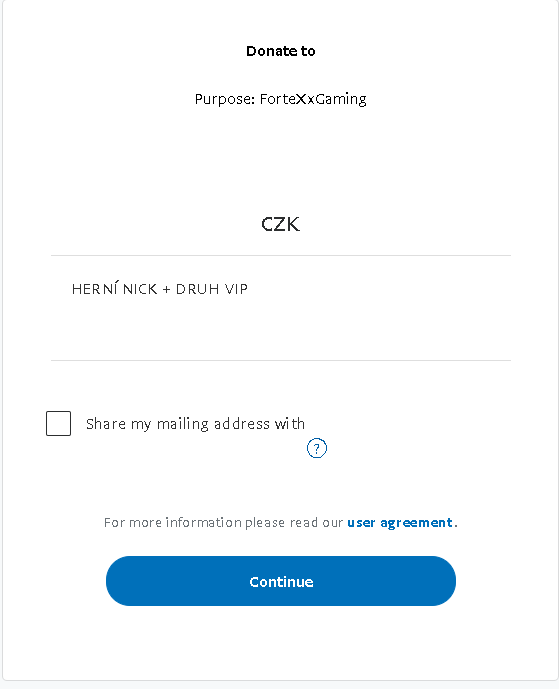Select the Purpose: ForteXxGaming text
The width and height of the screenshot is (559, 689).
click(281, 99)
